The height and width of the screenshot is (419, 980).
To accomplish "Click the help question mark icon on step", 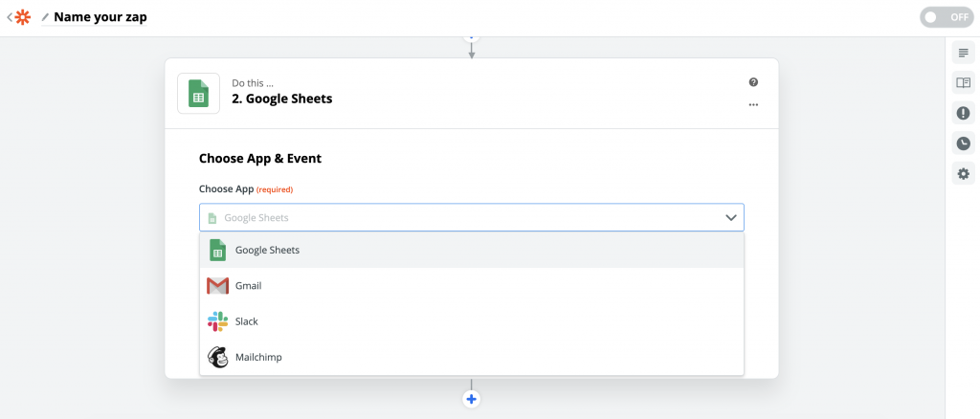I will pyautogui.click(x=753, y=82).
